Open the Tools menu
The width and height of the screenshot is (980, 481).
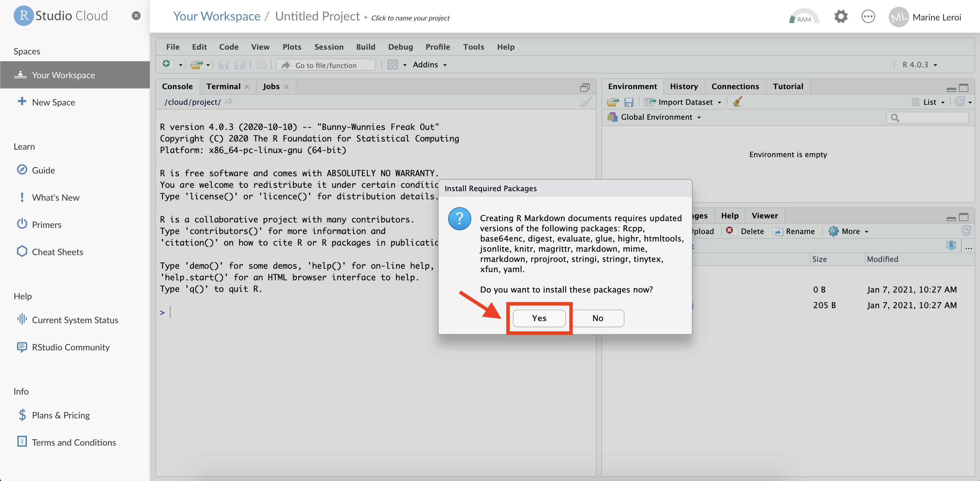pos(473,47)
